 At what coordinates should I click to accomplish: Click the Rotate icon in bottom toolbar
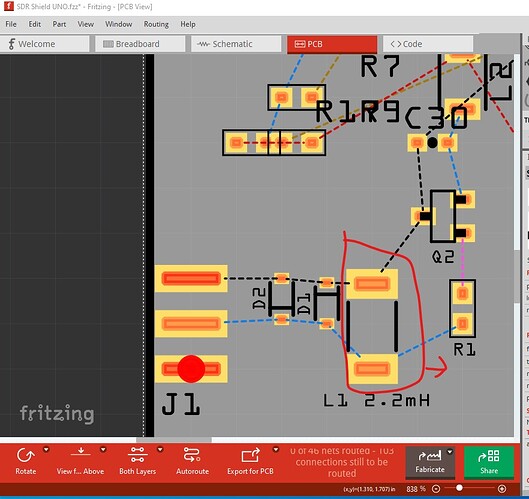pyautogui.click(x=25, y=455)
